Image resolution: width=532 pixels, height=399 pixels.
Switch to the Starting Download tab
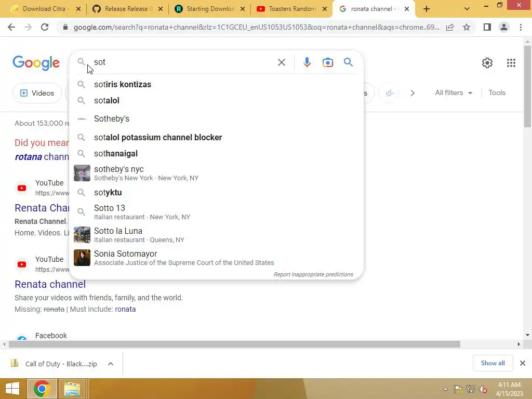coord(210,9)
